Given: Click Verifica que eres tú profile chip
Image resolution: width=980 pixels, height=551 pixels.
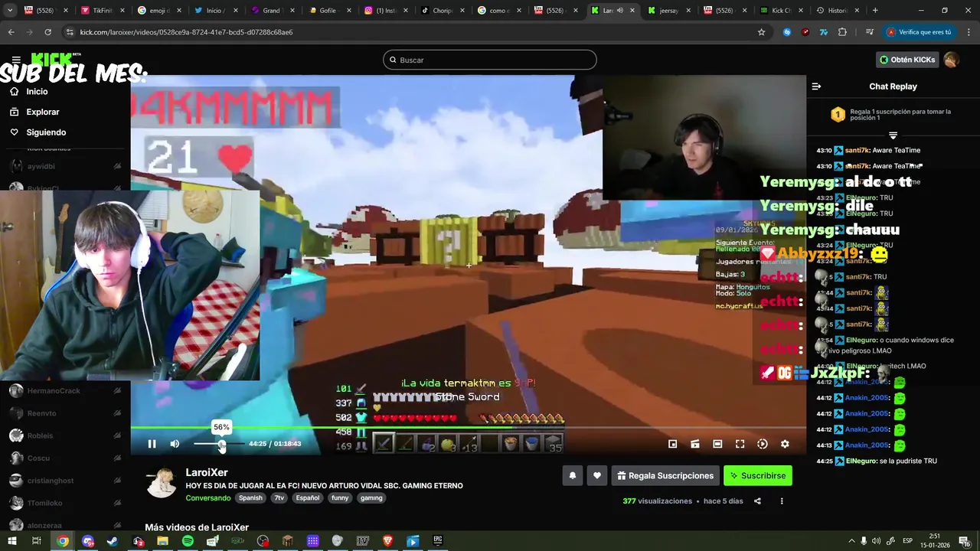Looking at the screenshot, I should pyautogui.click(x=919, y=32).
